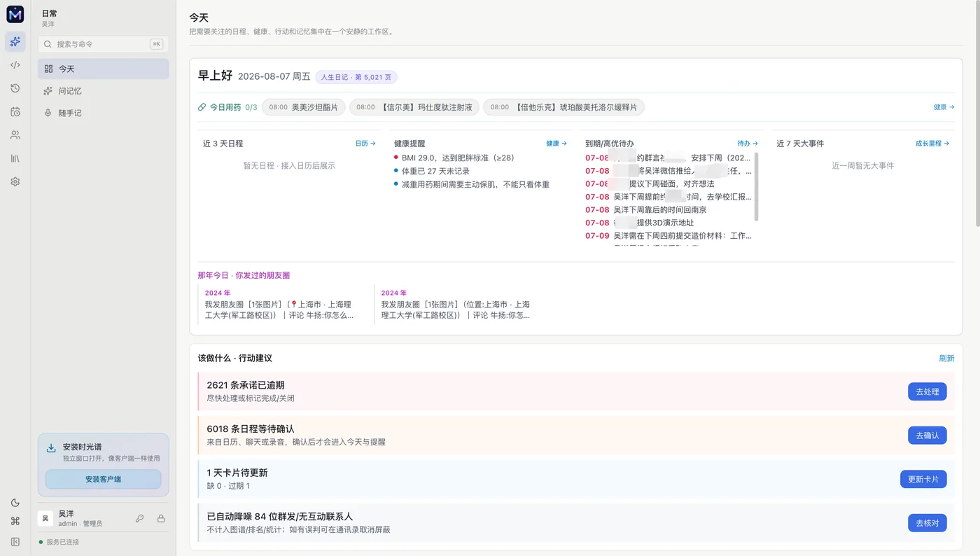The image size is (980, 556).
Task: Select the 【倍他乐克】琥珀酸美托洛尔缓释片 chip
Action: tap(563, 108)
